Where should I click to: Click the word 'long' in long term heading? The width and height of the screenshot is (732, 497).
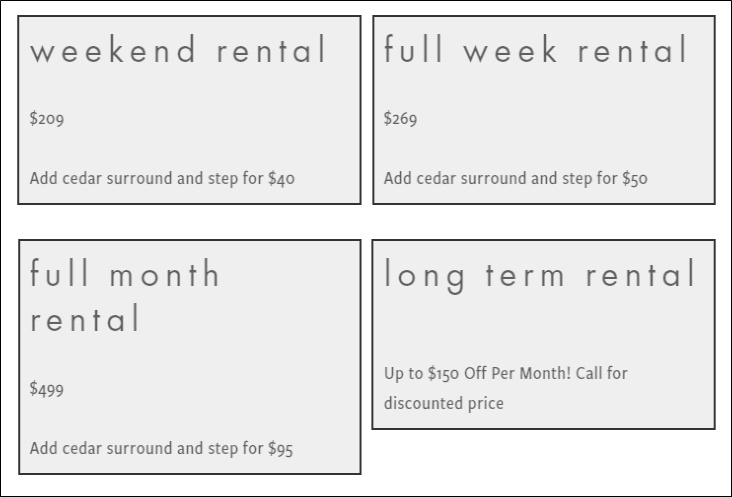click(425, 275)
